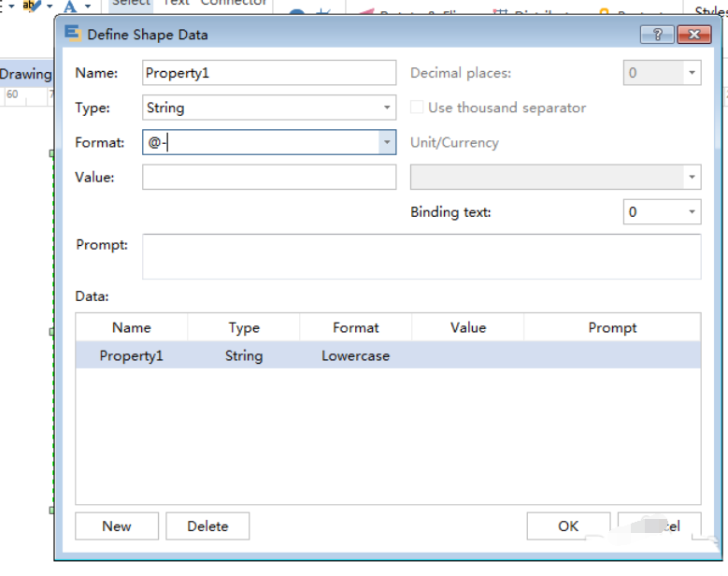Confirm with the OK button

tap(568, 526)
